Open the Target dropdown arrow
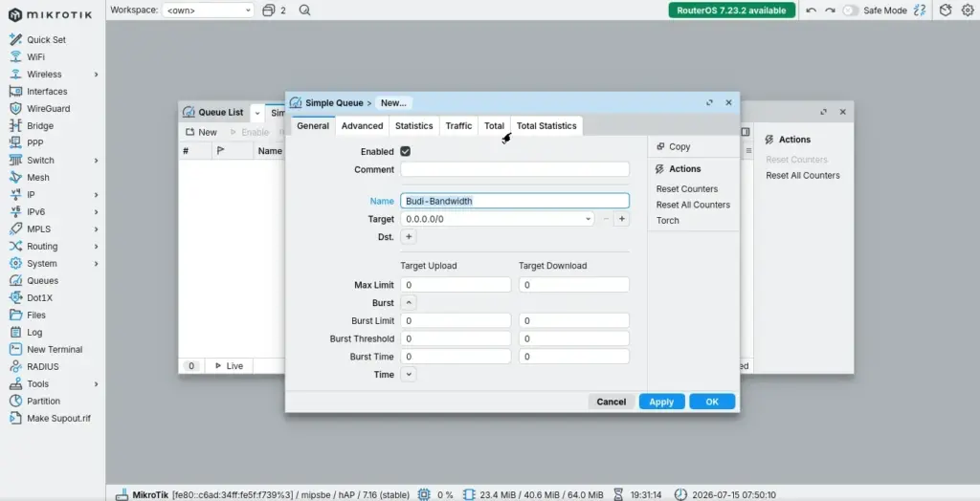Viewport: 980px width, 501px height. 589,219
